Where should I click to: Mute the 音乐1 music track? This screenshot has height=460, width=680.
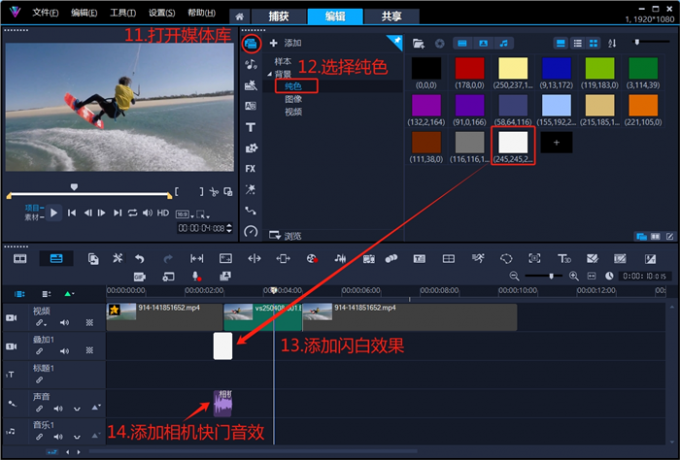coord(58,437)
